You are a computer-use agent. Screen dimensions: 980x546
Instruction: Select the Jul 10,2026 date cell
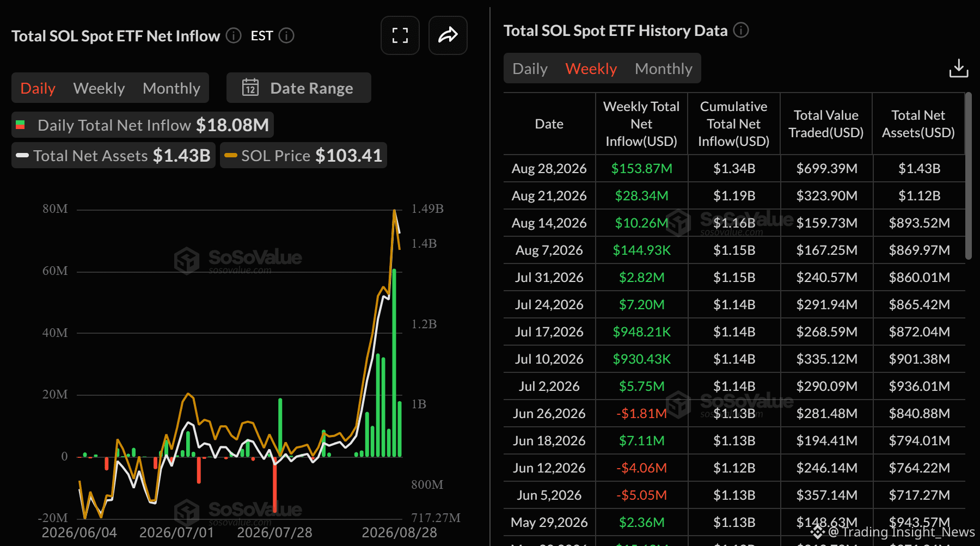click(x=549, y=359)
